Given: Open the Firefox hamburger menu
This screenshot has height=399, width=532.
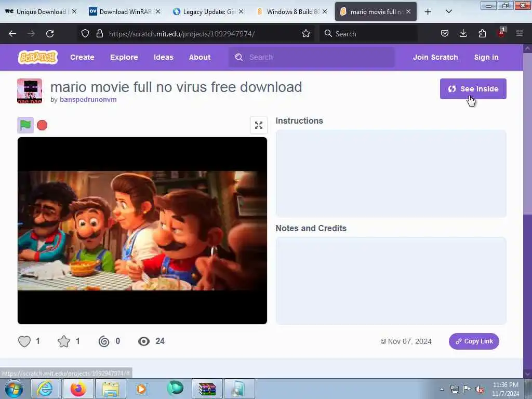Looking at the screenshot, I should pyautogui.click(x=520, y=33).
